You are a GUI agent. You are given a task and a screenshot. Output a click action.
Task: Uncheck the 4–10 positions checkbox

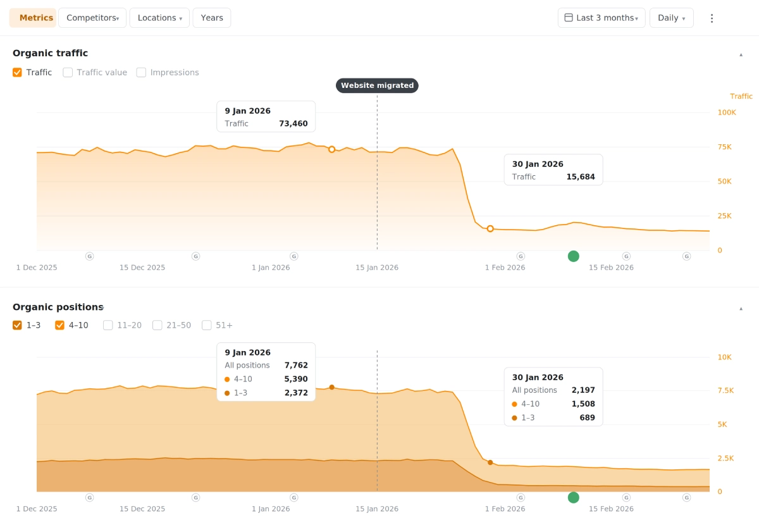59,325
